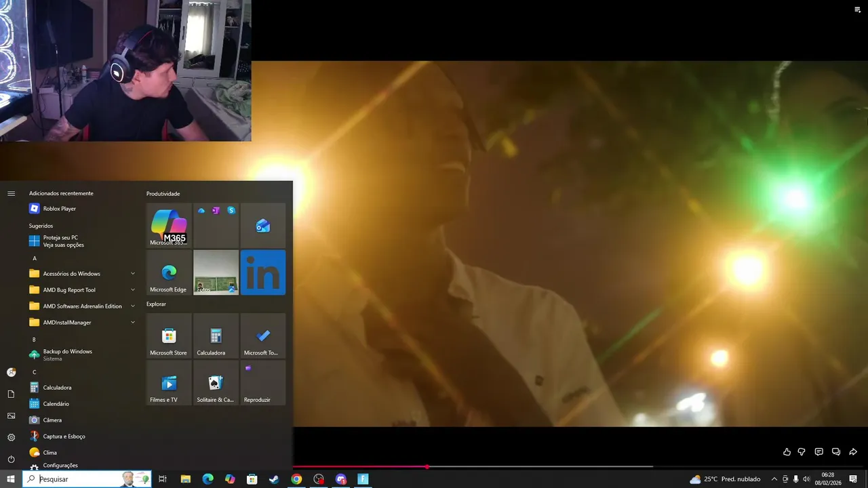Like the video with thumbs up

pyautogui.click(x=787, y=452)
